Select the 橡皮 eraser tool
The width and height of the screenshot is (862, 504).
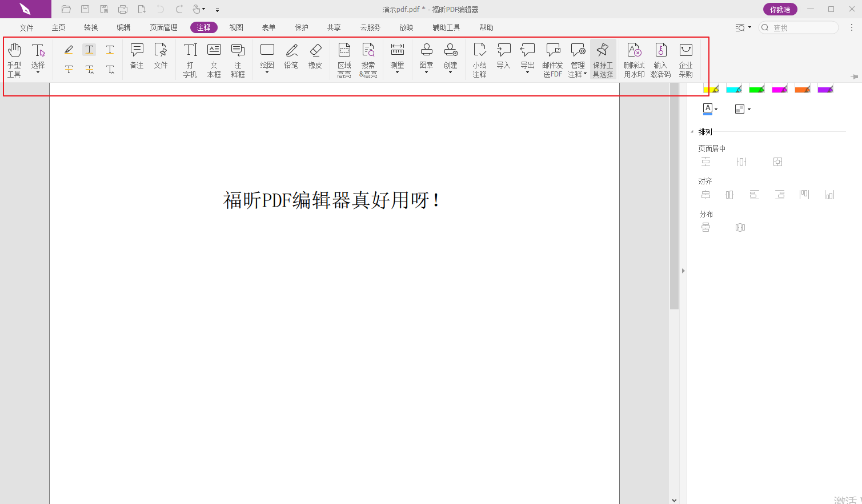[x=315, y=57]
